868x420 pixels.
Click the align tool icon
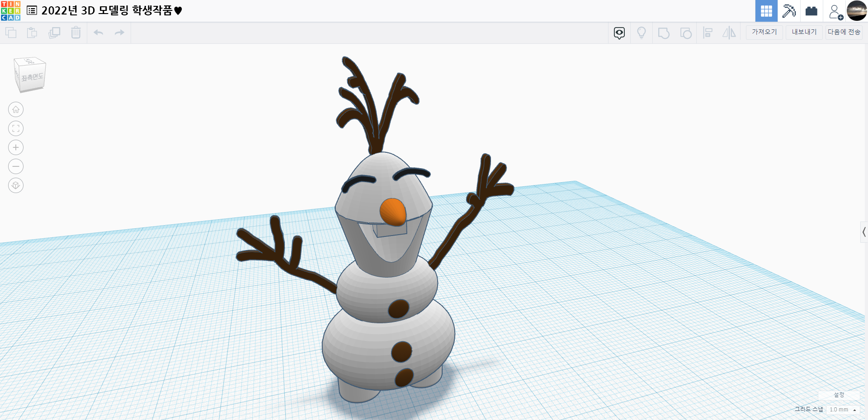[x=708, y=33]
